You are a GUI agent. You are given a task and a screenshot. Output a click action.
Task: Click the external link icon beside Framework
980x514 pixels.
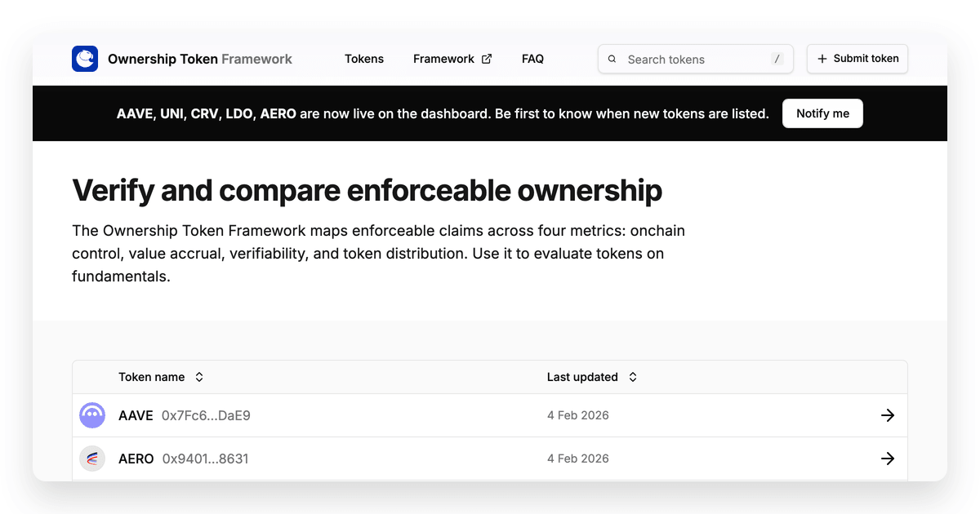pos(487,59)
